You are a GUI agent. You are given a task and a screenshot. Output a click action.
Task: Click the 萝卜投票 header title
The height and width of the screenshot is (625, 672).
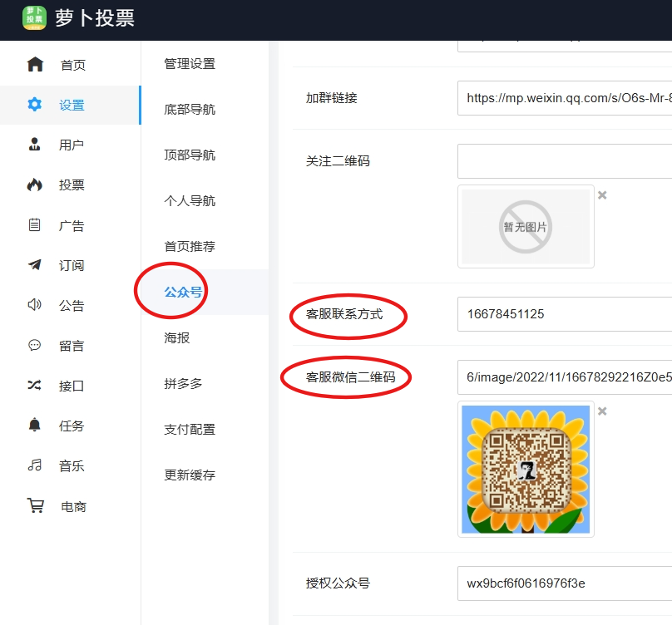[95, 18]
